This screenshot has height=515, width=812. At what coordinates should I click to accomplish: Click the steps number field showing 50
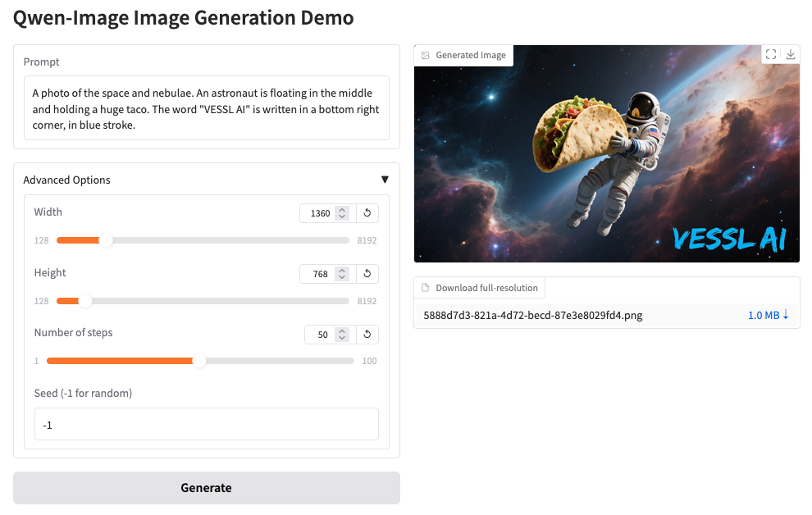click(x=331, y=335)
